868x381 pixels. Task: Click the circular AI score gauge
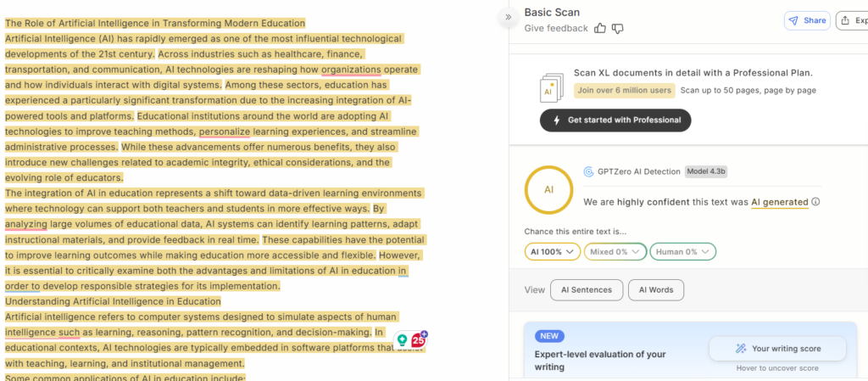pyautogui.click(x=548, y=189)
